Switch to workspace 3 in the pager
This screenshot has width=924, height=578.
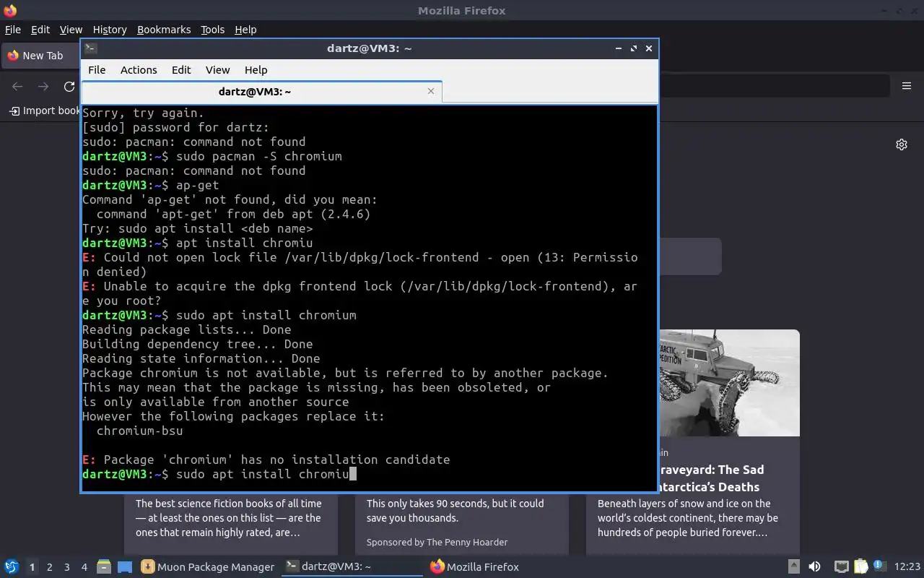point(67,567)
